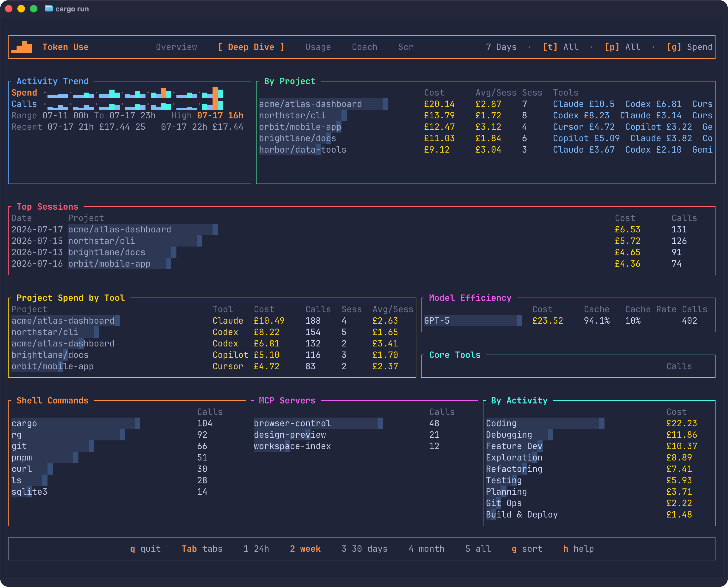Click the g sort shortcut in footer

tap(527, 549)
